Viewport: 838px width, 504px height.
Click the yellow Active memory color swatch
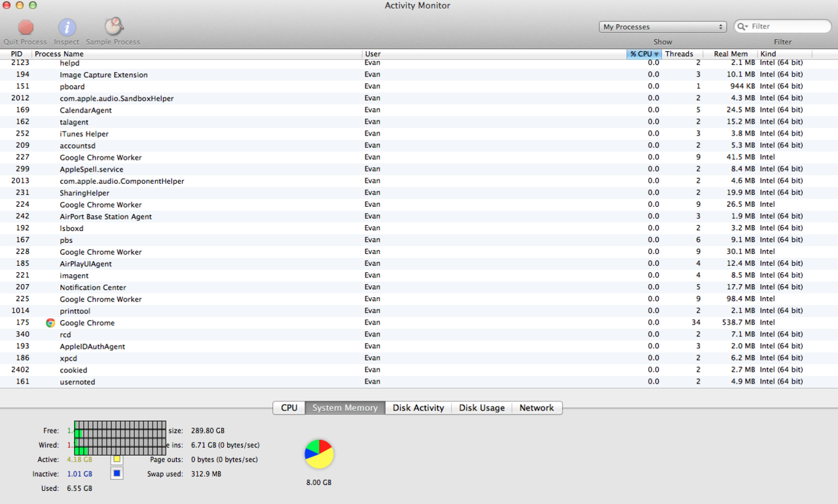117,459
